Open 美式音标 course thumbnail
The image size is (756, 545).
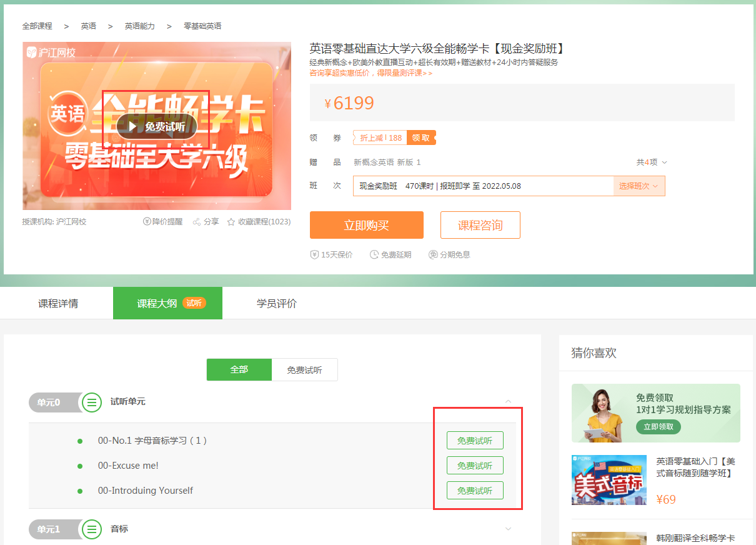point(609,480)
